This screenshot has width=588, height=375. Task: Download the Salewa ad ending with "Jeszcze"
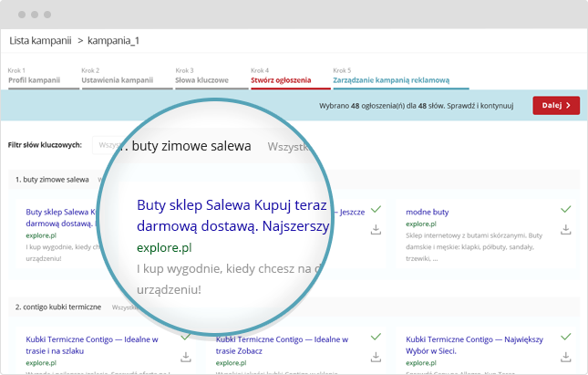click(x=376, y=229)
